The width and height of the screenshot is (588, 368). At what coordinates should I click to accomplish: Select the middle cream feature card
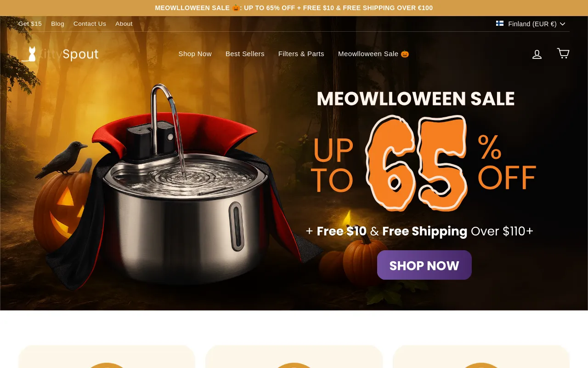(x=294, y=356)
